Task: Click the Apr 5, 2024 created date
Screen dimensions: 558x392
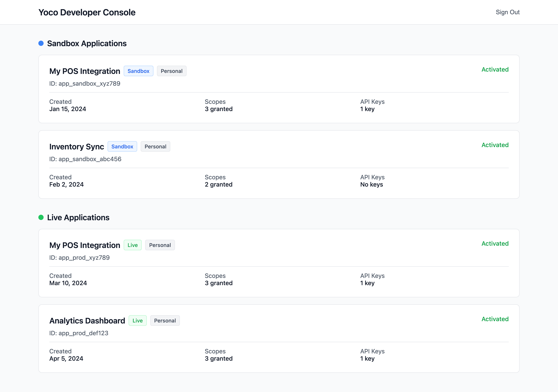Action: click(x=66, y=359)
